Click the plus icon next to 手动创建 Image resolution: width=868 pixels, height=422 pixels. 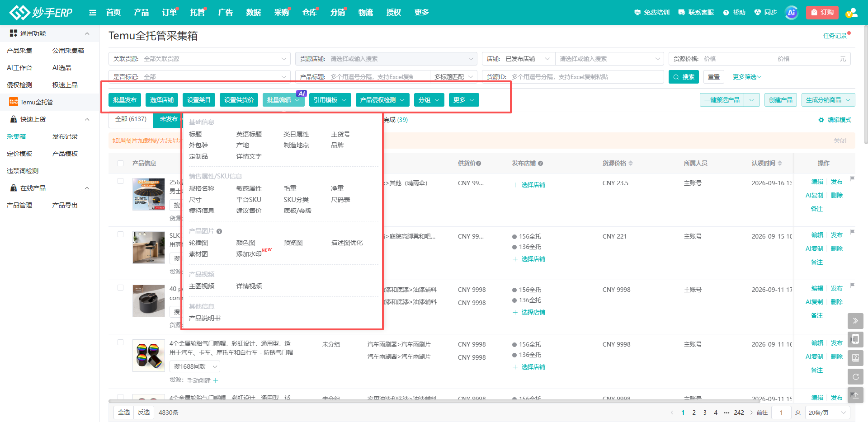[216, 380]
